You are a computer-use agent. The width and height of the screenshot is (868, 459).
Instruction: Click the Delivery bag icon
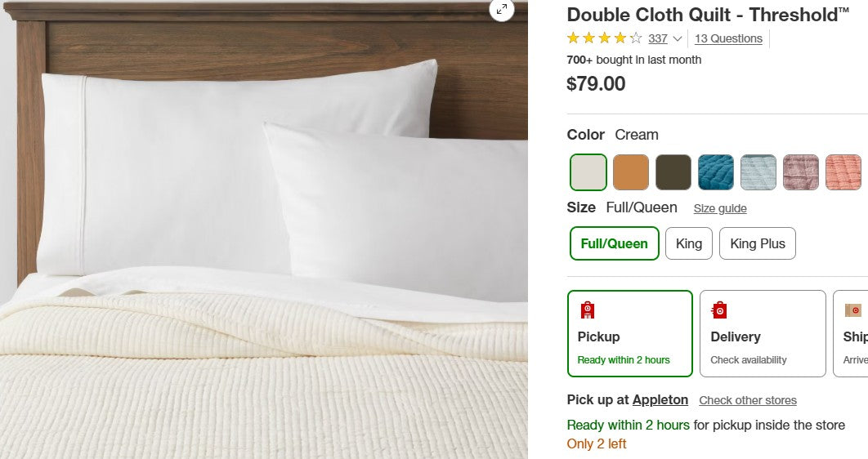click(719, 310)
